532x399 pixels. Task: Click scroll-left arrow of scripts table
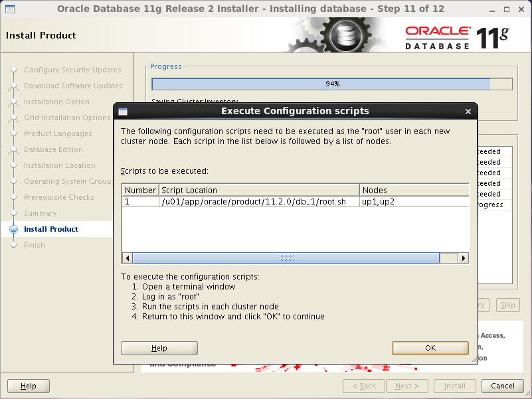pos(128,258)
